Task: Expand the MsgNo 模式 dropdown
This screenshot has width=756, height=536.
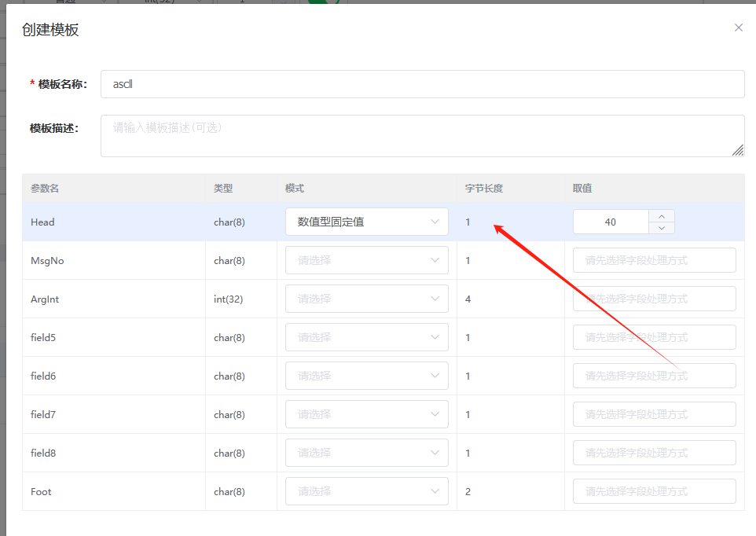Action: [x=366, y=260]
